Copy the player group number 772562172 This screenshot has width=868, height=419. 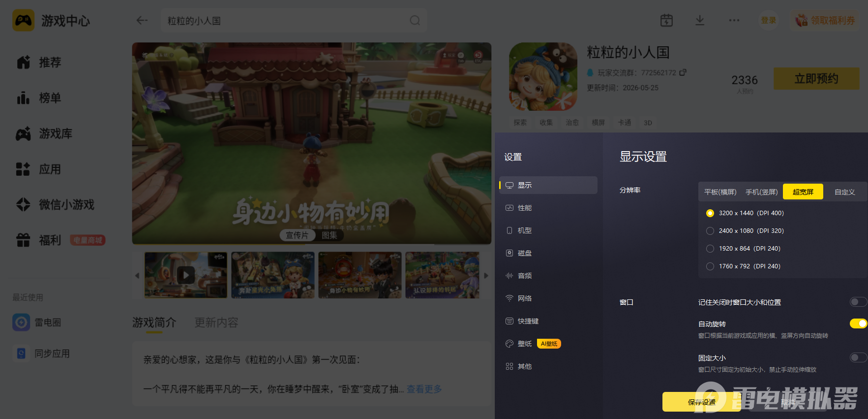pyautogui.click(x=683, y=72)
